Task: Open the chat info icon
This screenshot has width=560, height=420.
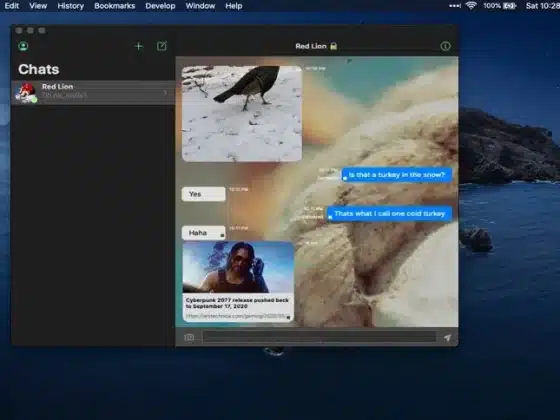Action: (x=445, y=46)
